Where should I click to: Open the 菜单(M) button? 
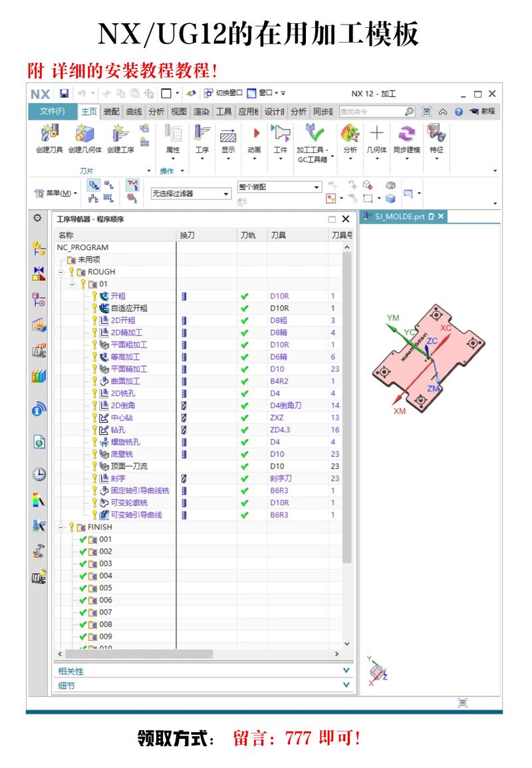tap(55, 193)
